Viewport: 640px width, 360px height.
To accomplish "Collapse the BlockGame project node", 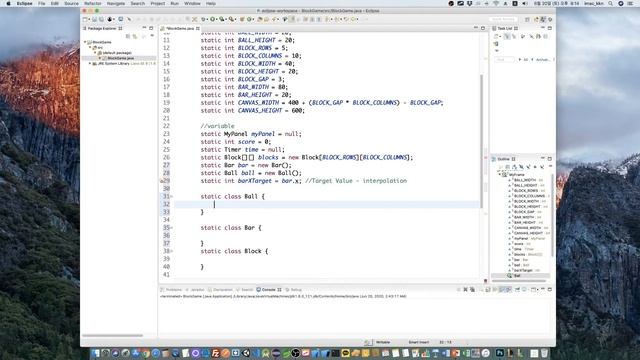I will click(85, 42).
